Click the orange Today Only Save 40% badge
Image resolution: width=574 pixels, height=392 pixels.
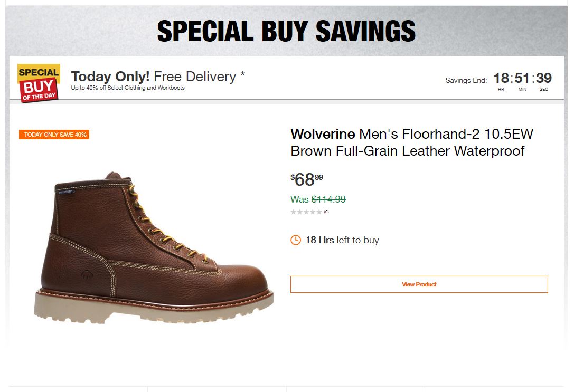coord(54,135)
